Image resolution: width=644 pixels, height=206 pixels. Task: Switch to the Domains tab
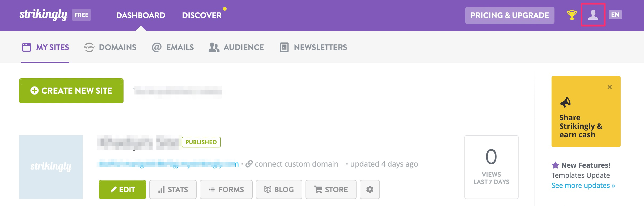110,47
